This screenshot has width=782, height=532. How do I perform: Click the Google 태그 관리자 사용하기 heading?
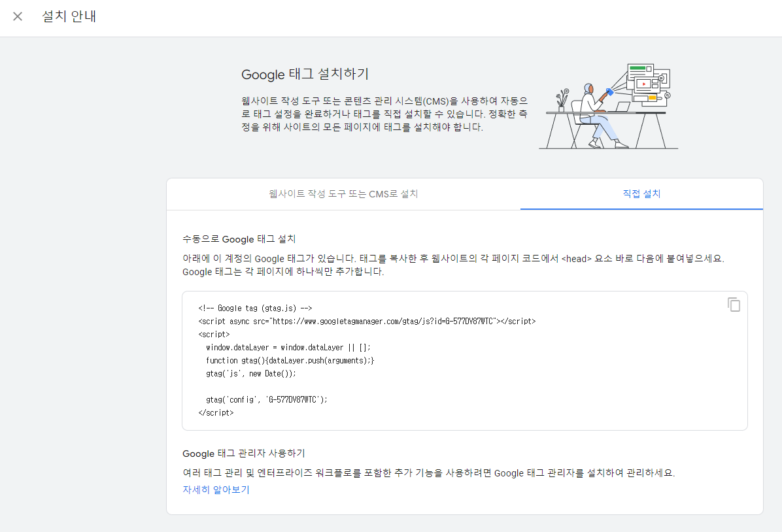click(x=243, y=453)
